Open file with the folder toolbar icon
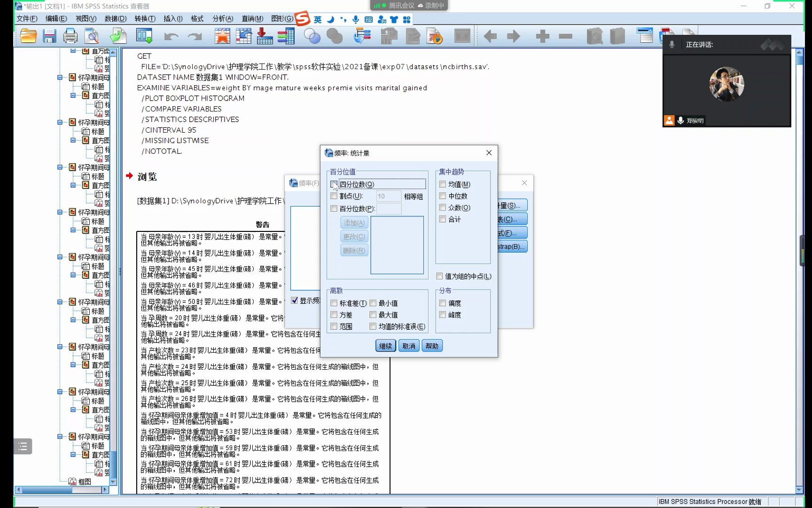812x508 pixels. point(28,36)
